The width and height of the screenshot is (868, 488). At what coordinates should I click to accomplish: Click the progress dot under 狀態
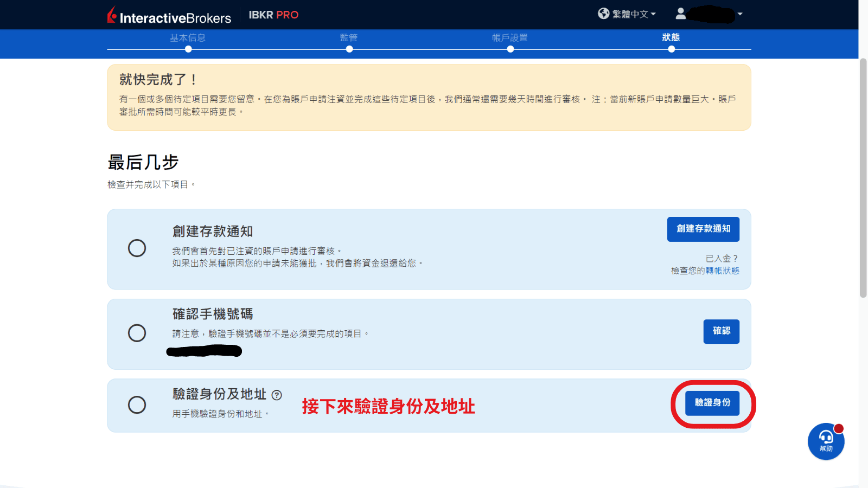671,49
